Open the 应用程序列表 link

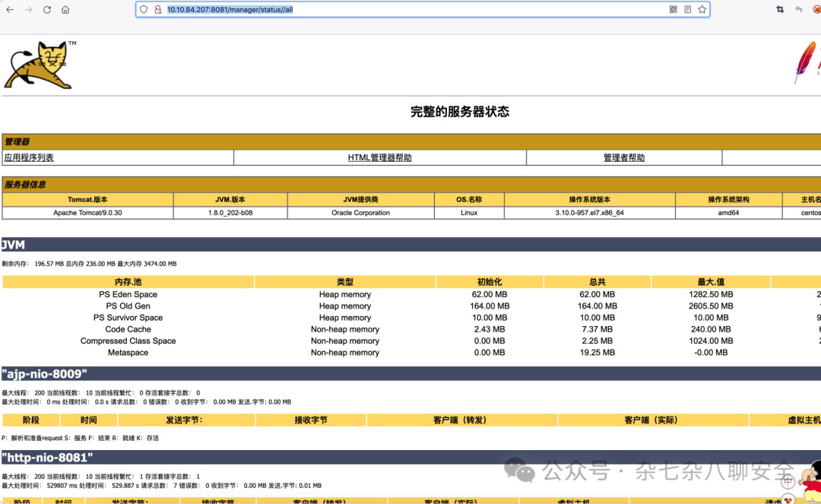[x=29, y=157]
